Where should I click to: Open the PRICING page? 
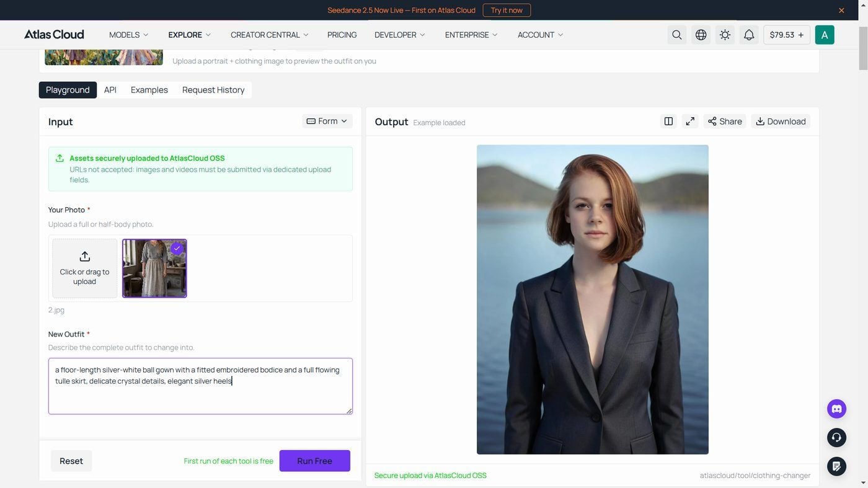[x=342, y=35]
